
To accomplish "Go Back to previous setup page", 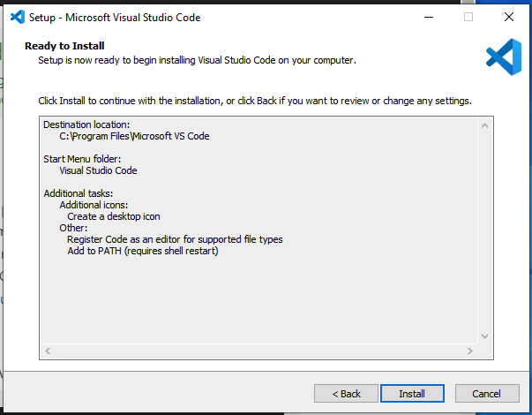I will point(346,393).
